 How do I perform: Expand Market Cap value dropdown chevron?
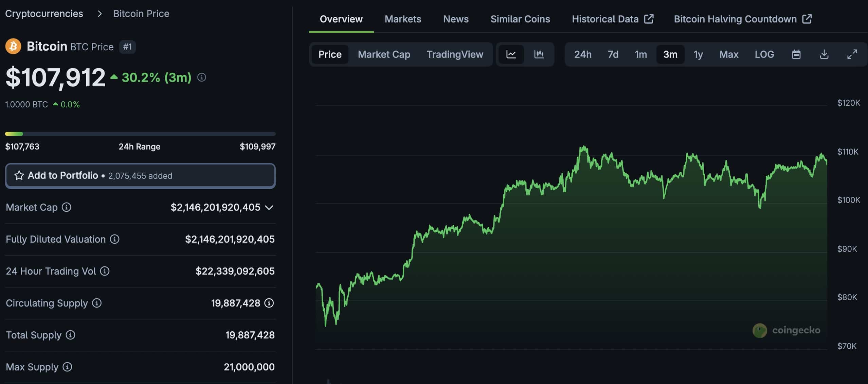(x=269, y=208)
